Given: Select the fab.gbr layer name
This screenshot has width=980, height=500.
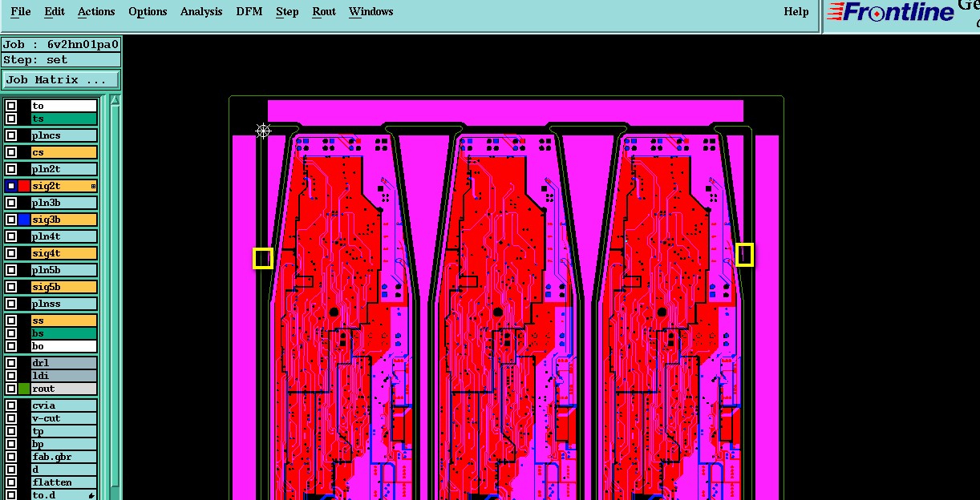Looking at the screenshot, I should click(64, 457).
